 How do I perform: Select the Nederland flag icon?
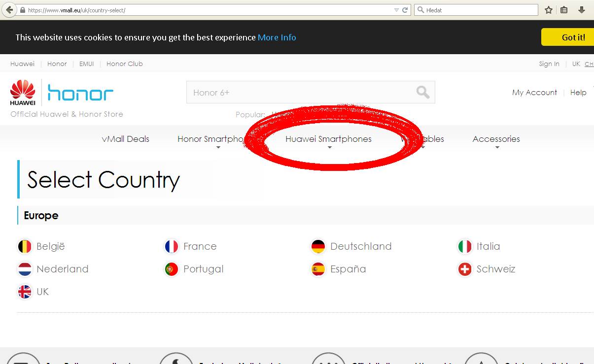tap(25, 269)
